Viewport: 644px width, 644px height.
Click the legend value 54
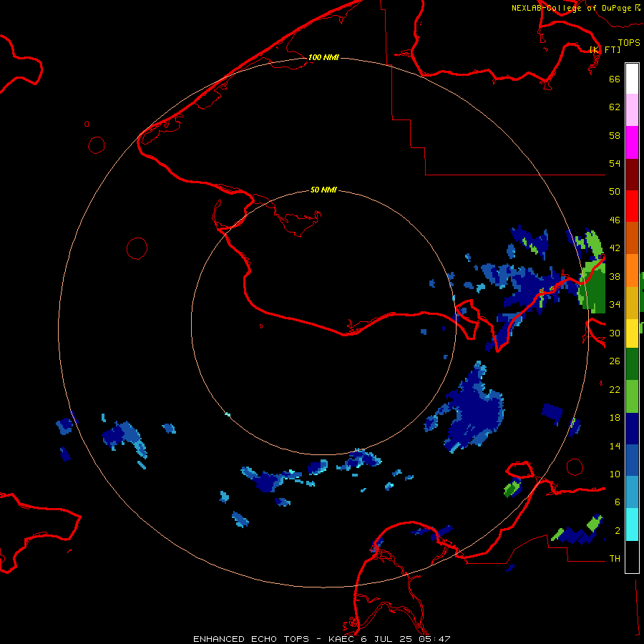(615, 163)
